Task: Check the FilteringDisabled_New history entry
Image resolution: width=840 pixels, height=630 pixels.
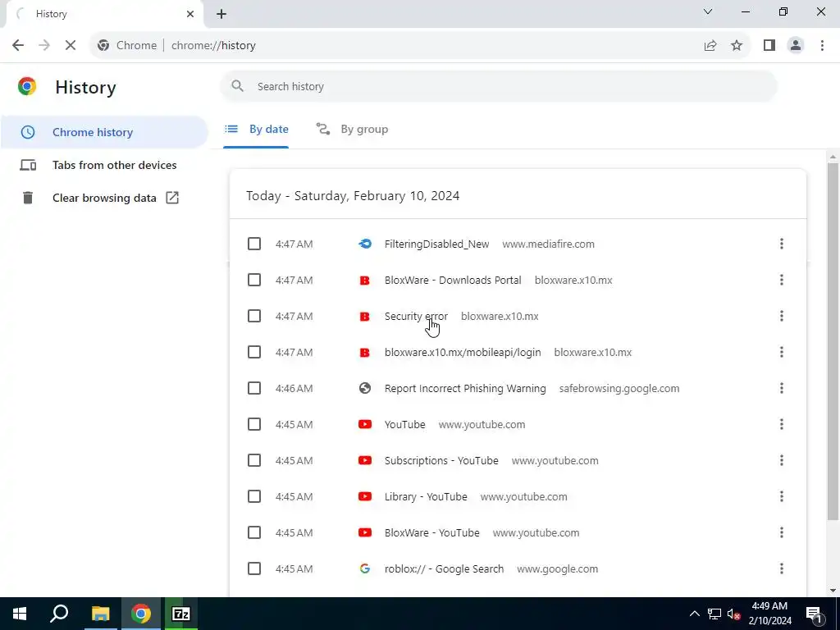Action: [x=254, y=244]
